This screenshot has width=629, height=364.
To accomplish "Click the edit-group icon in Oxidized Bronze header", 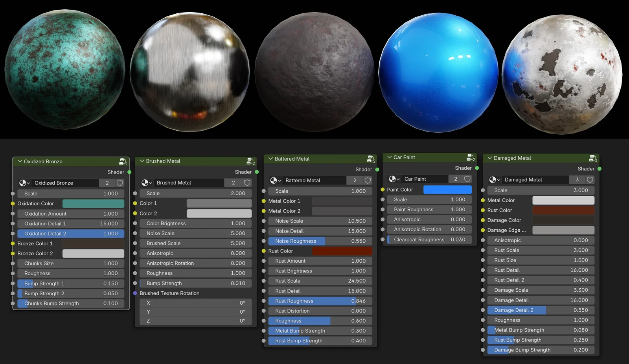I will tap(121, 161).
